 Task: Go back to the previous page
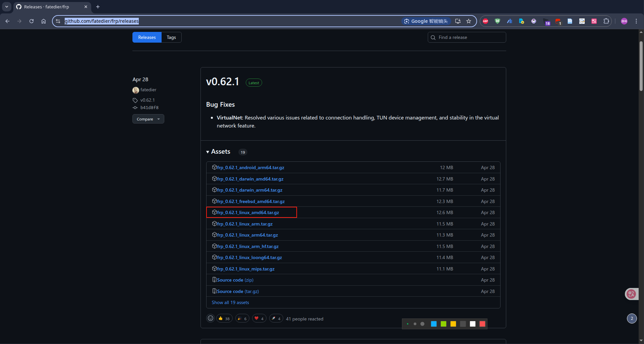[7, 21]
